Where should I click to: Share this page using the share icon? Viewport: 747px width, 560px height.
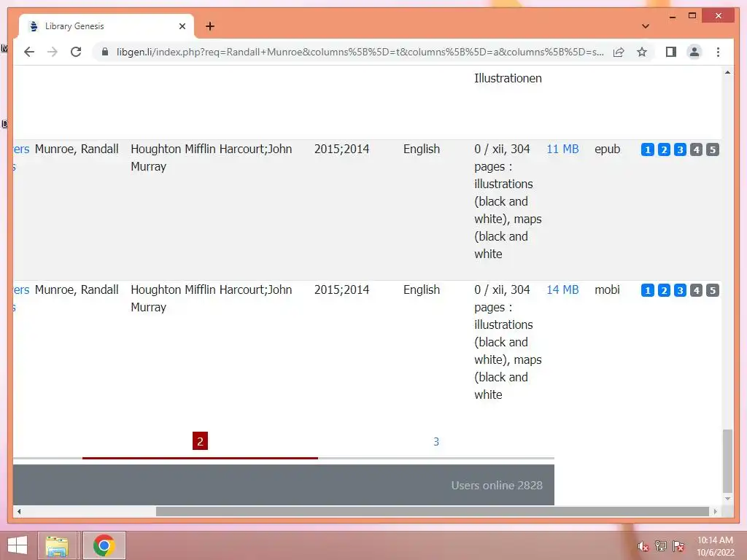point(619,52)
